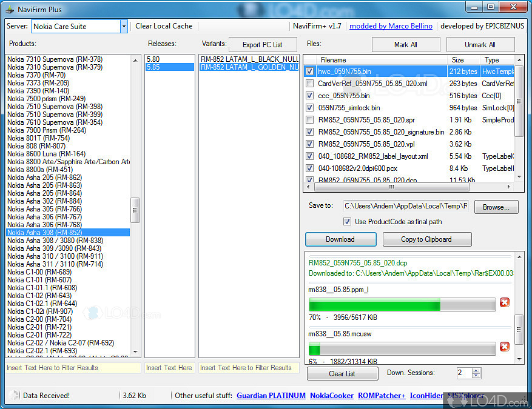Click the Browse... button
Screen dimensions: 532x409
pos(496,207)
